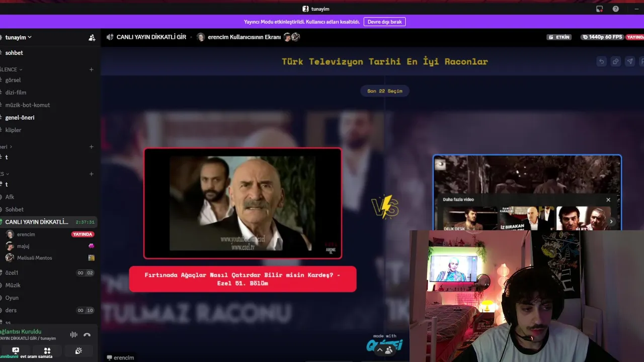The image size is (644, 362).
Task: Click the shapes swap icon in bracket page
Action: pos(615,61)
